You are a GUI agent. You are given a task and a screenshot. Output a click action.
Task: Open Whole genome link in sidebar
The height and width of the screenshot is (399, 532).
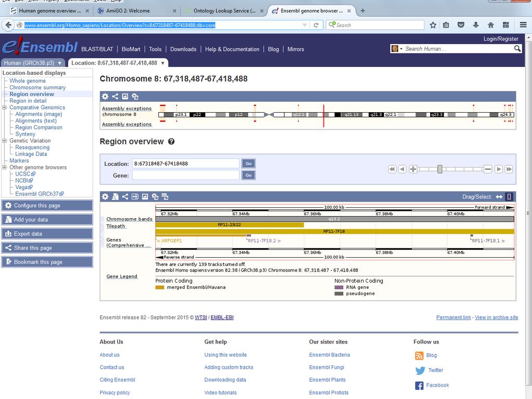click(28, 81)
